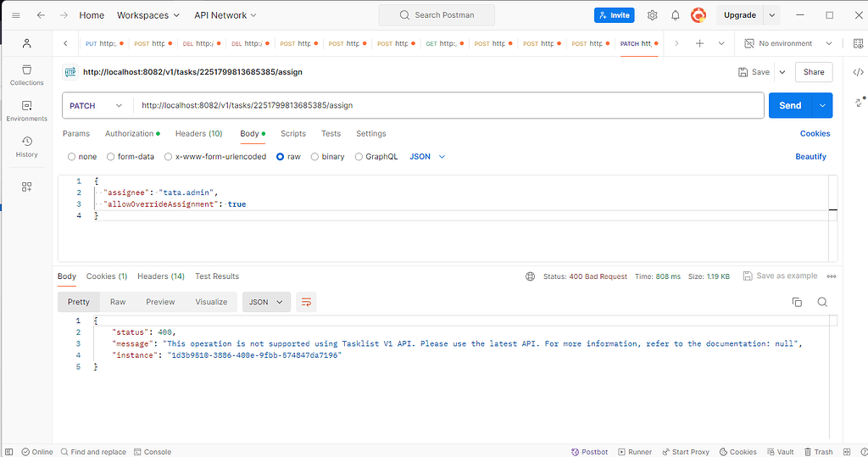Click the Invite button
Viewport: 868px width, 457px height.
pos(615,15)
